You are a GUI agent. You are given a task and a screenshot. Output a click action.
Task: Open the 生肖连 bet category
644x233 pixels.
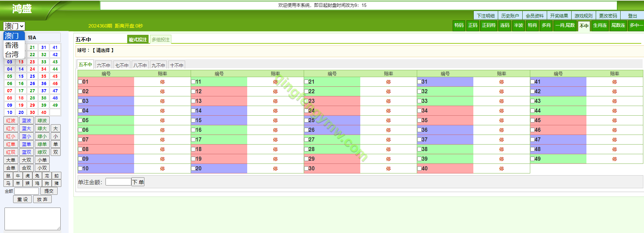click(600, 25)
